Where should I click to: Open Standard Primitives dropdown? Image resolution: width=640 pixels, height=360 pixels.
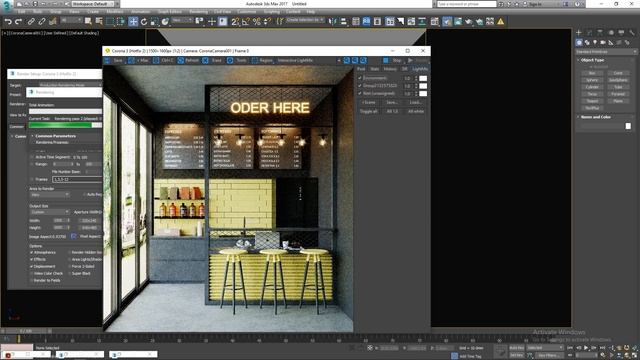tap(606, 52)
